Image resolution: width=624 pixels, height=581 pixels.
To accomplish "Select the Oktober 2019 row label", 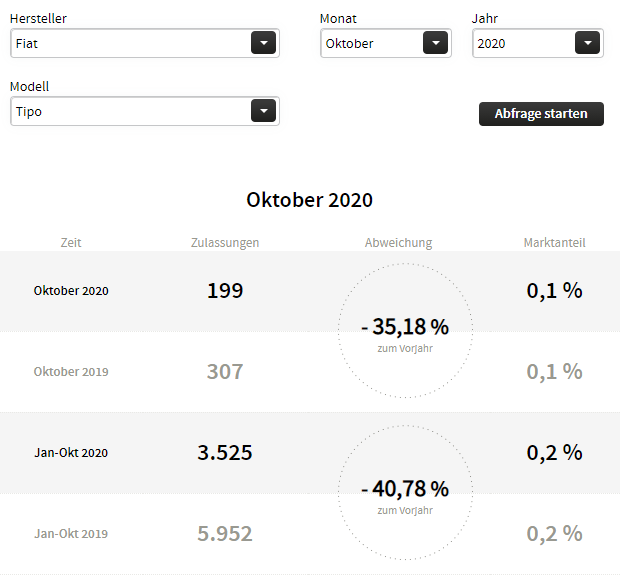I will tap(71, 372).
